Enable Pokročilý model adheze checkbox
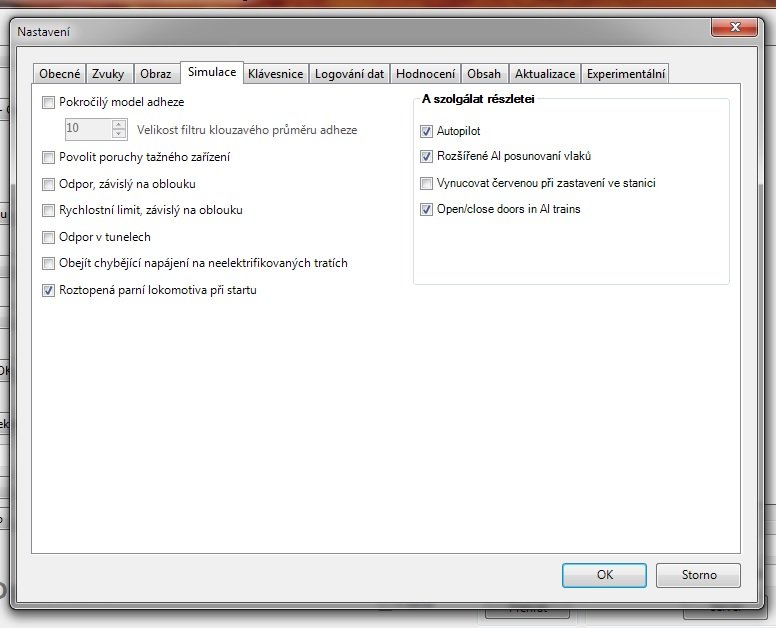The image size is (776, 628). point(49,102)
